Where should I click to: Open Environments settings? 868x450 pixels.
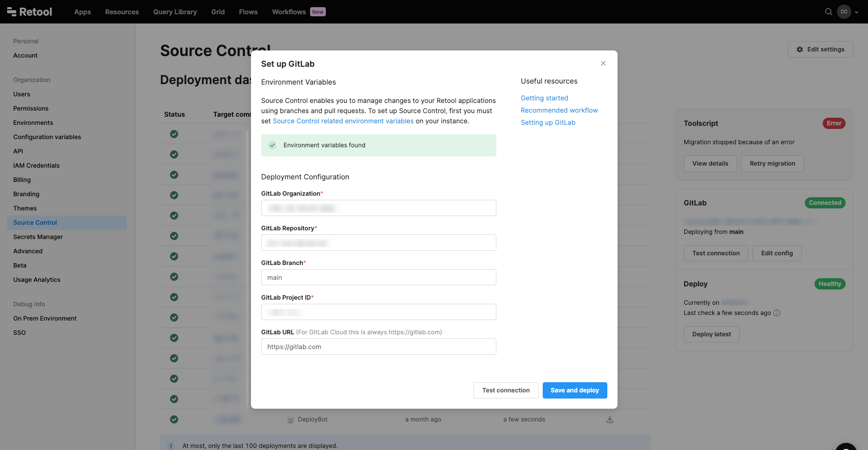coord(33,123)
